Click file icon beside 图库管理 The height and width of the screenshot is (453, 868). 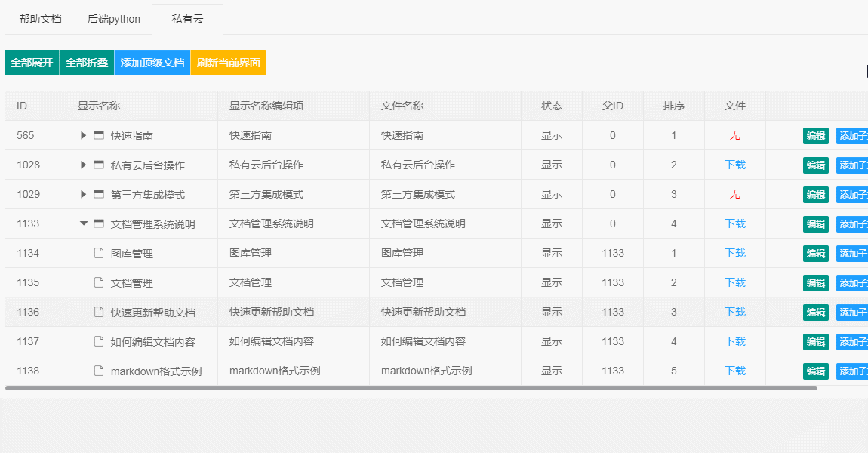point(98,253)
